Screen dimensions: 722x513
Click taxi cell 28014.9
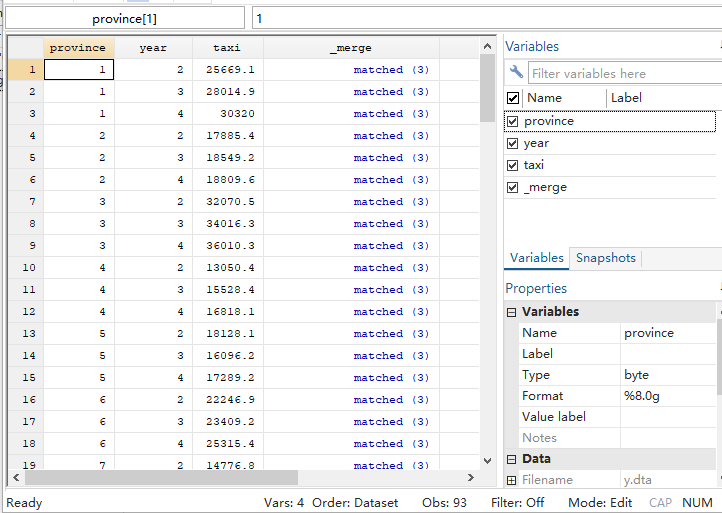(x=228, y=92)
